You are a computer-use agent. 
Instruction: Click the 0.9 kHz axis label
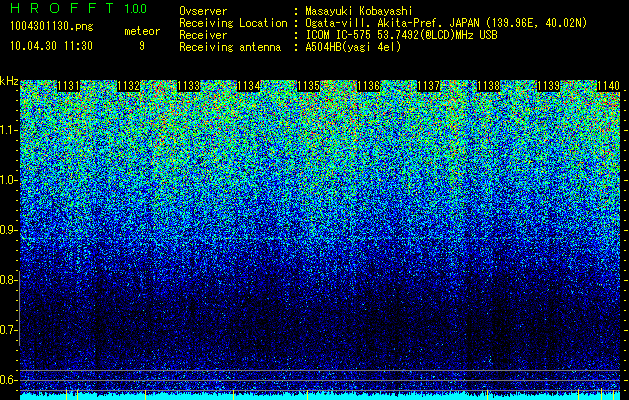pos(8,230)
